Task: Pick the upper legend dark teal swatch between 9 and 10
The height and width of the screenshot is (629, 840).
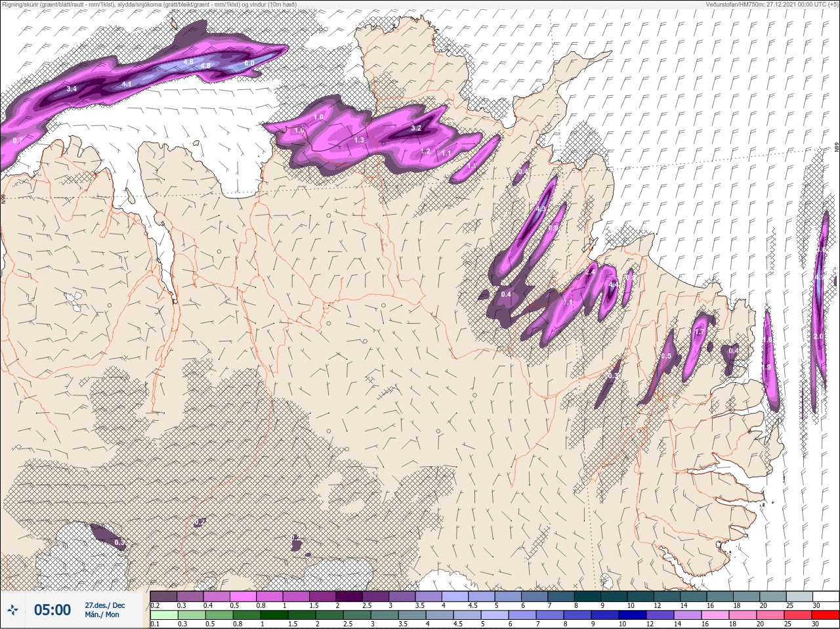Action: click(616, 597)
